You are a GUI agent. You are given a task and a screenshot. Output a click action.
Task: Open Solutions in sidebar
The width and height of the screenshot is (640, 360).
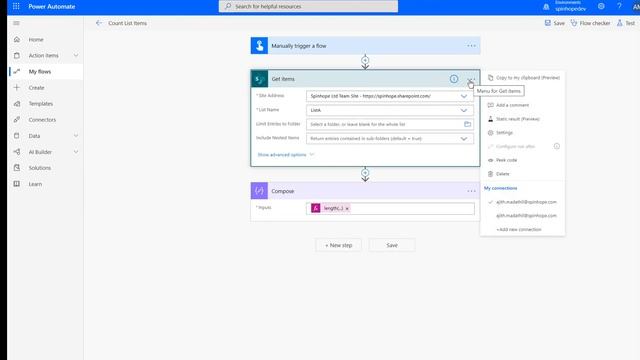pos(40,168)
